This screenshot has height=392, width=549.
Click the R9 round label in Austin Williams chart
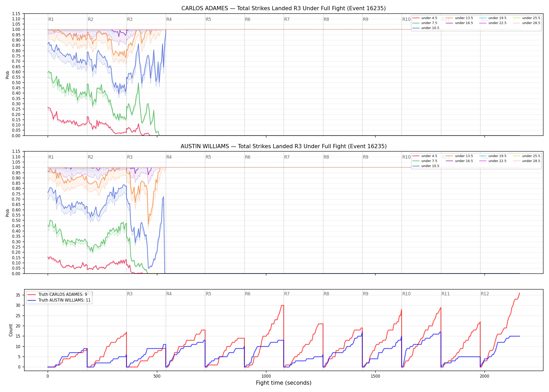365,157
